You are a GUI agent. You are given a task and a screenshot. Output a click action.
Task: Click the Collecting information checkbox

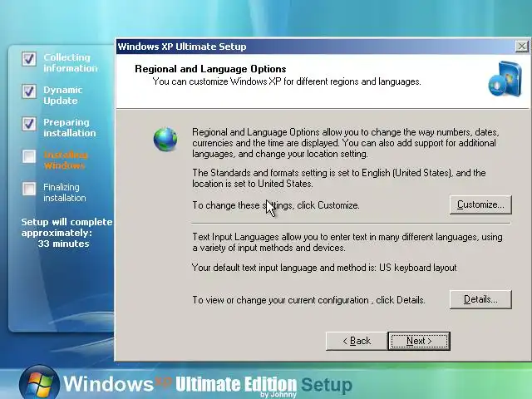pos(29,59)
